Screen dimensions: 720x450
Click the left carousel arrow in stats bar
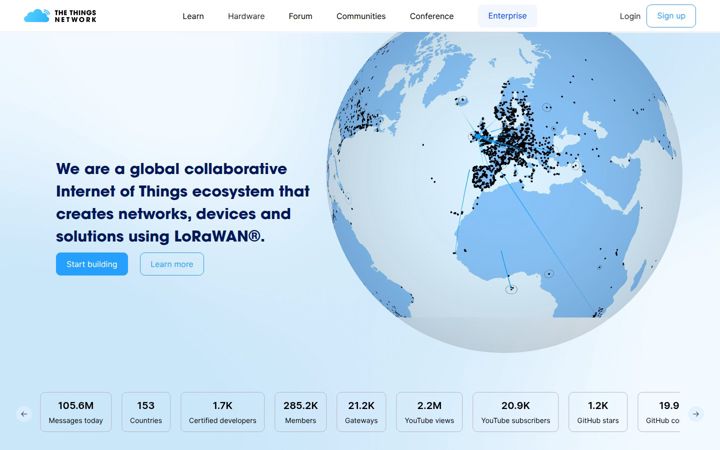[x=24, y=414]
